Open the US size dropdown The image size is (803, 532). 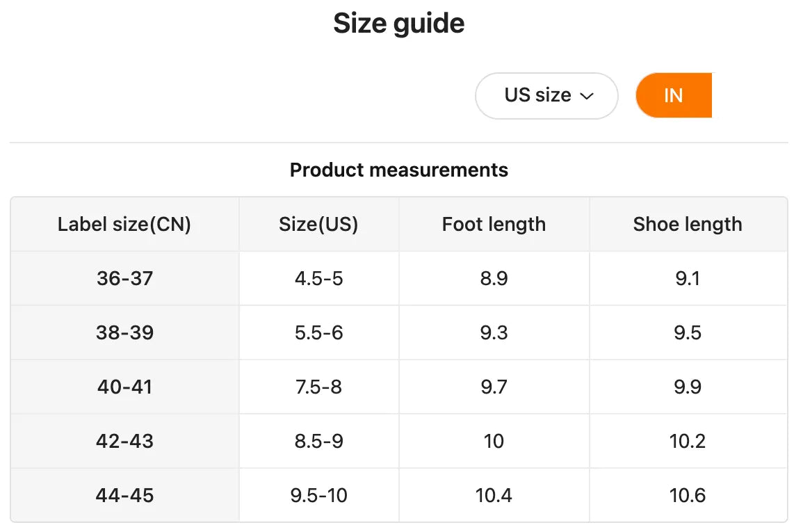[x=546, y=95]
